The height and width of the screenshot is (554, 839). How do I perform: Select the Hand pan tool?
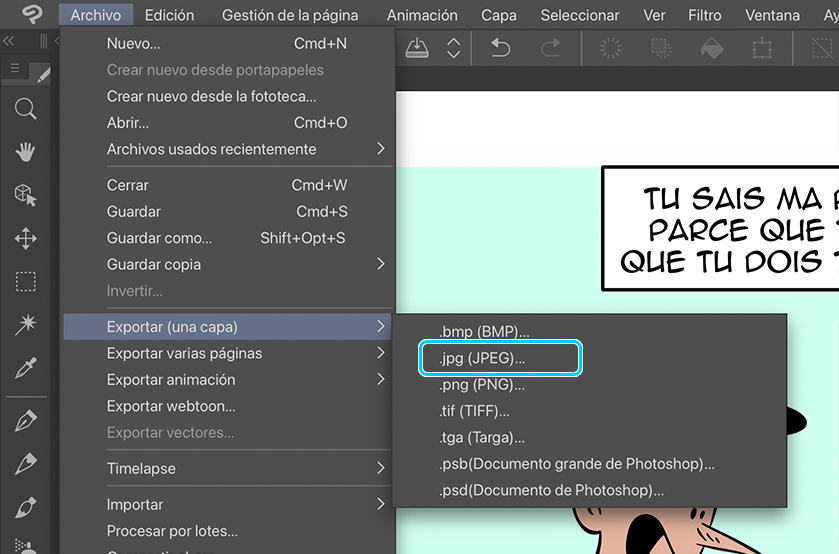tap(26, 152)
